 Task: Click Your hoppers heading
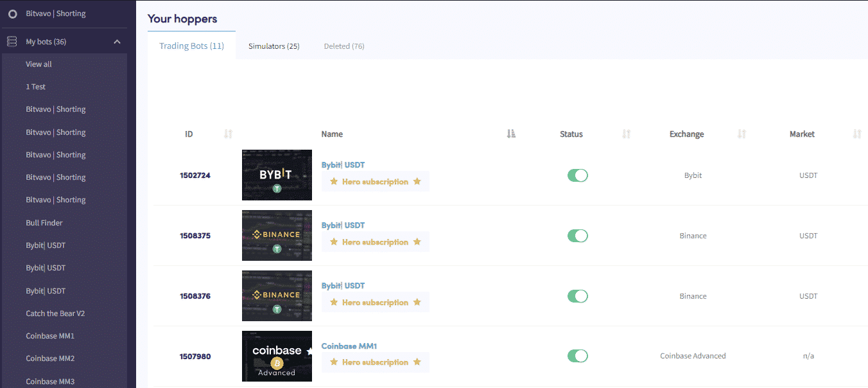point(182,19)
